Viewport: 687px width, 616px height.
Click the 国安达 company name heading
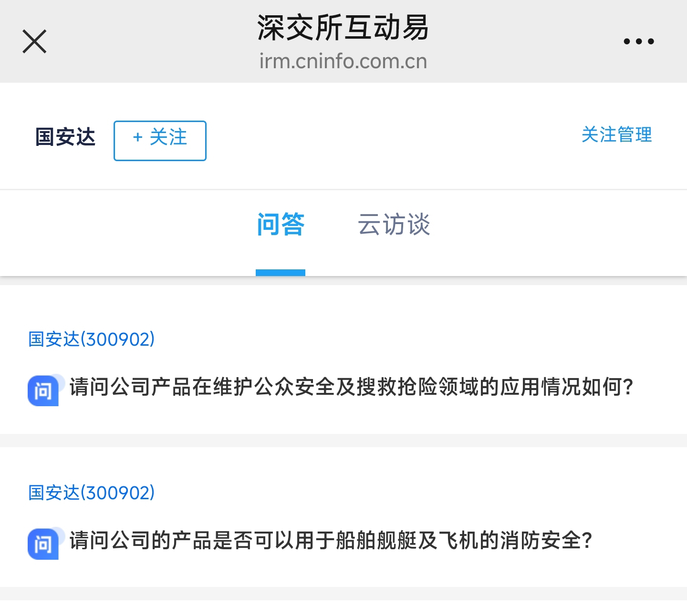pyautogui.click(x=65, y=137)
